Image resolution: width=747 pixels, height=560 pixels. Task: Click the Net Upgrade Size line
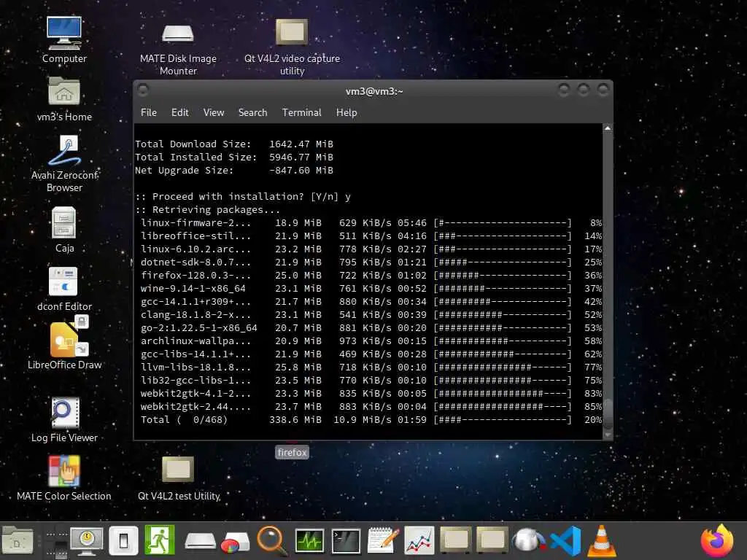[234, 170]
